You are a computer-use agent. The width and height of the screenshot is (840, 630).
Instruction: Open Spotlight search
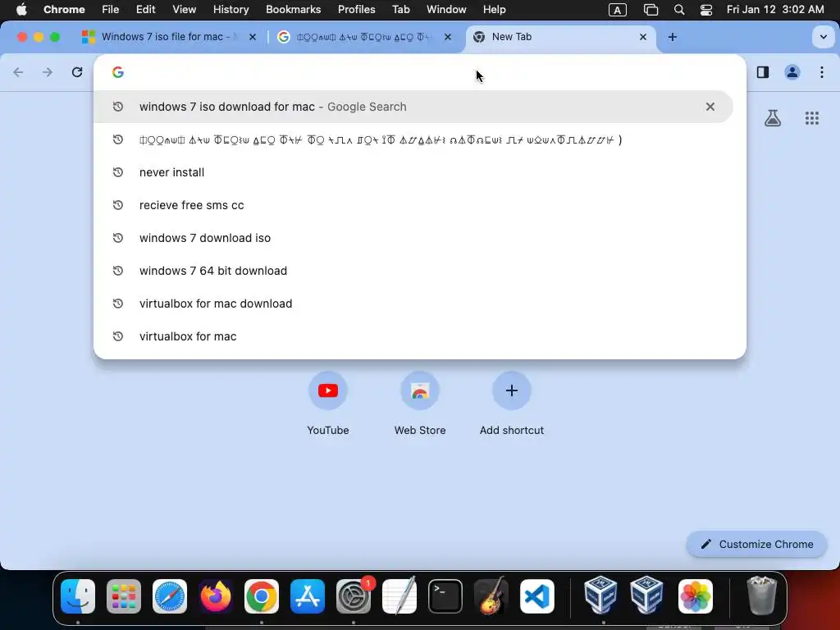(679, 10)
